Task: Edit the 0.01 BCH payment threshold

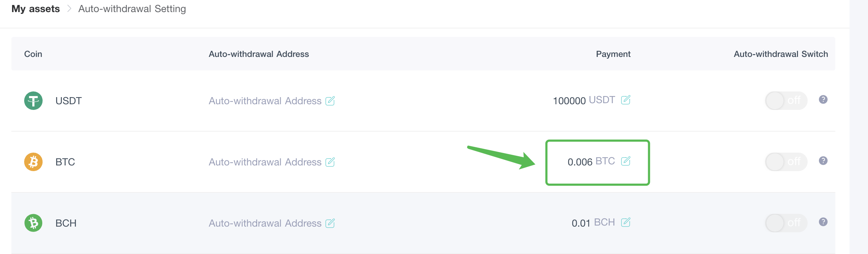Action: (626, 222)
